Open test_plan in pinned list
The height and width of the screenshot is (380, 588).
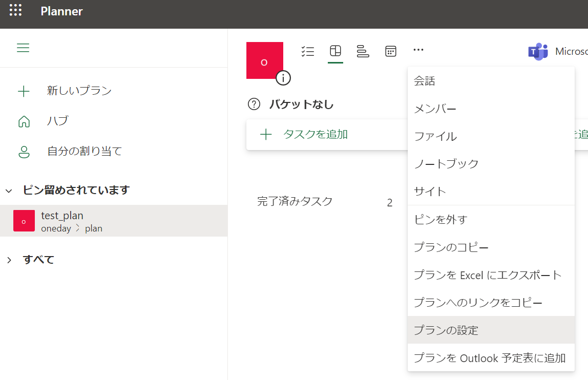(x=114, y=221)
